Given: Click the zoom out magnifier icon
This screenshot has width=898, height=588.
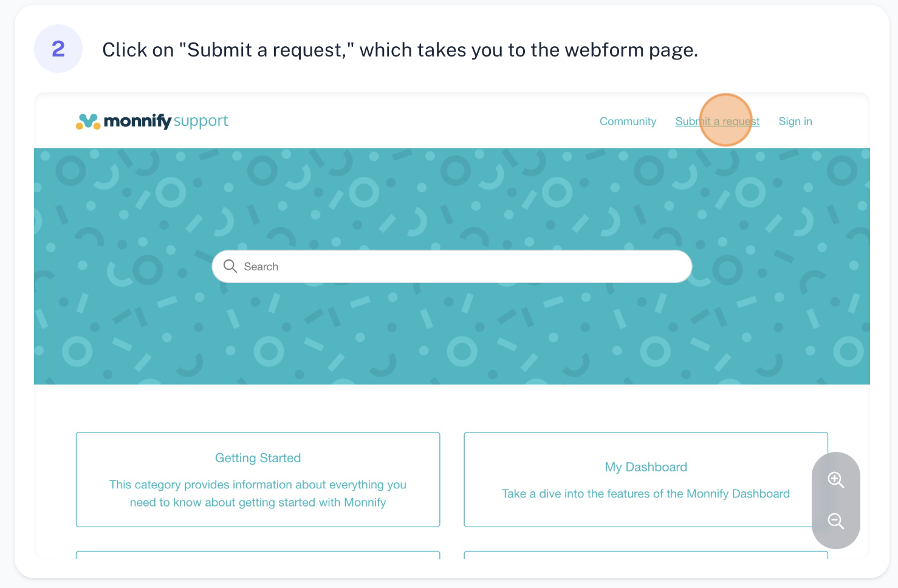Looking at the screenshot, I should coord(835,521).
